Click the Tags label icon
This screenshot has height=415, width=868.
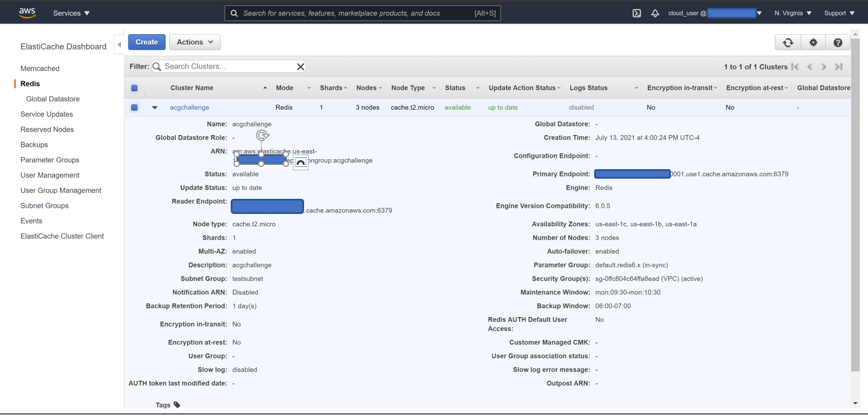[177, 405]
